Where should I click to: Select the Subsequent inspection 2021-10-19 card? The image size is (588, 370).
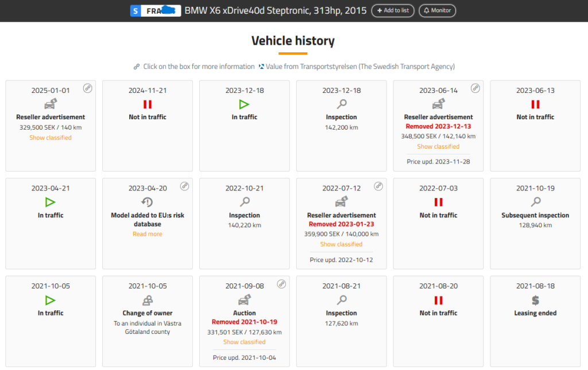535,223
